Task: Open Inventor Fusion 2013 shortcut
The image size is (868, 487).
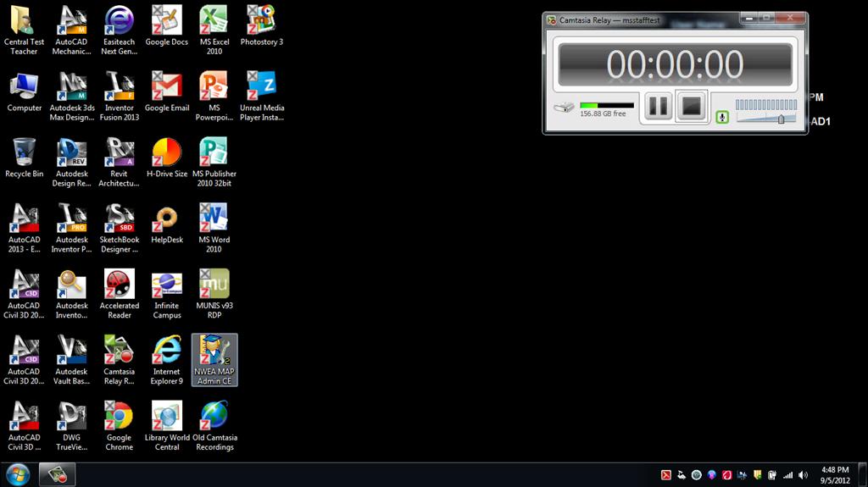Action: click(119, 97)
